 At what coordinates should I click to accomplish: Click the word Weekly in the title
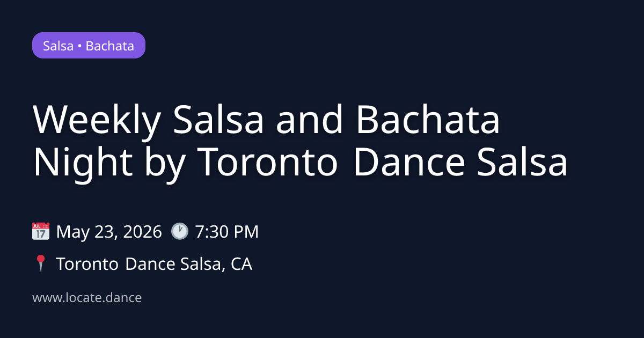(96, 122)
